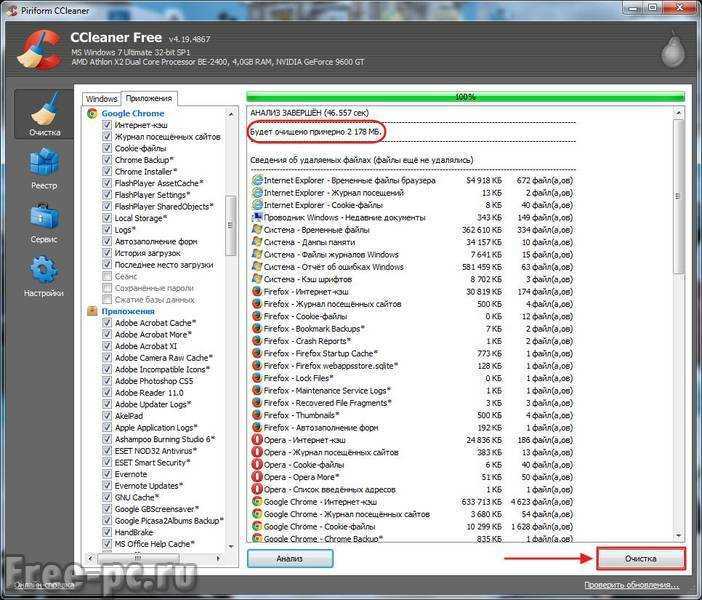Click the Приложения group box icon
Screen dimensions: 702x600
coord(92,311)
